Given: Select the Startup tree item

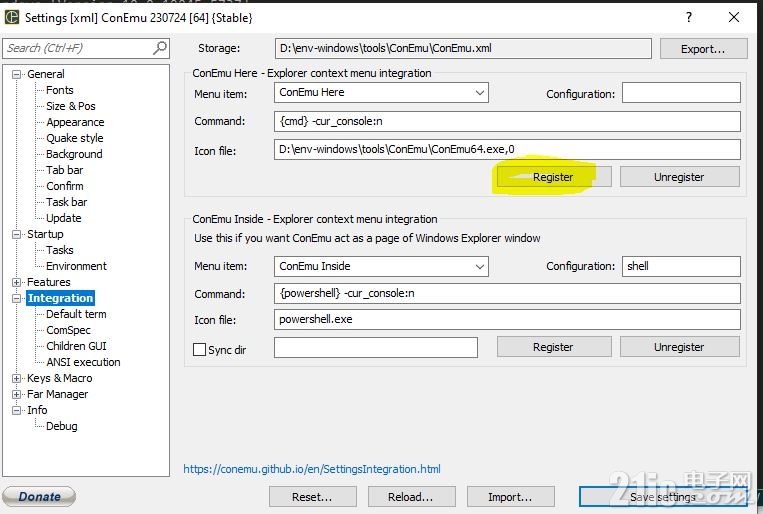Looking at the screenshot, I should point(45,234).
